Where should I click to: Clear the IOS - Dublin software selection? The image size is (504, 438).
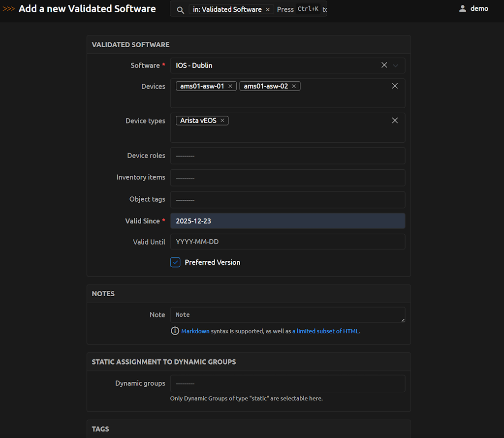click(x=384, y=65)
